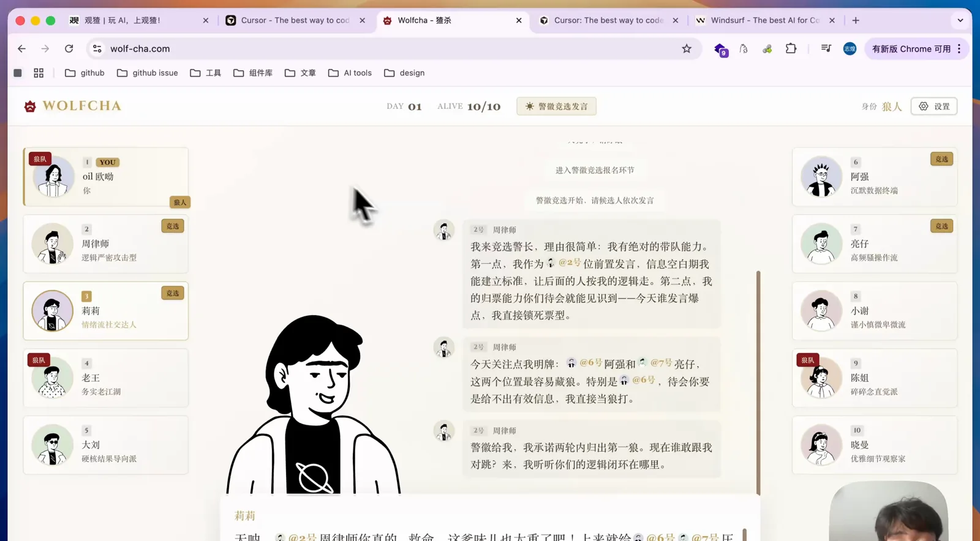Click the 狼人 role tag on your card

tap(180, 203)
